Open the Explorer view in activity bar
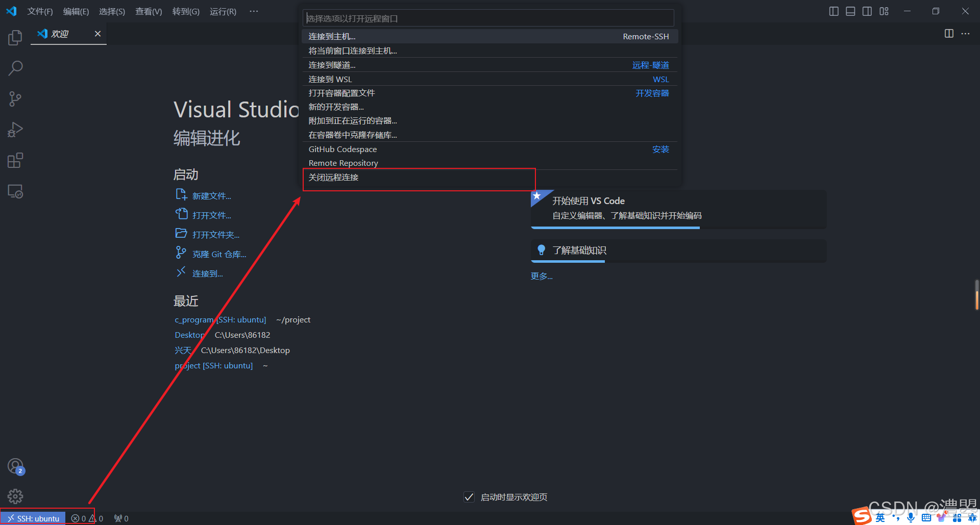The image size is (980, 525). click(x=15, y=37)
